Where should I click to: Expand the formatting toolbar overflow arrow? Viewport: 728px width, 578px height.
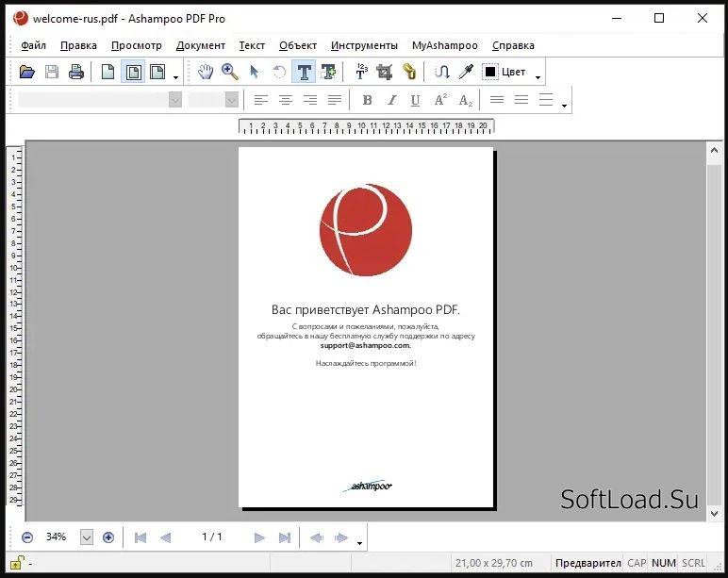tap(564, 106)
